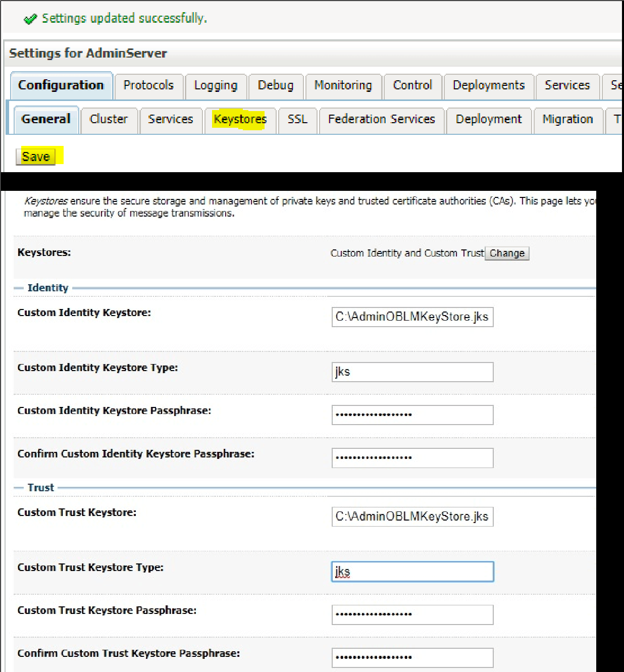The image size is (624, 672).
Task: Select the Debug tab
Action: coord(275,86)
